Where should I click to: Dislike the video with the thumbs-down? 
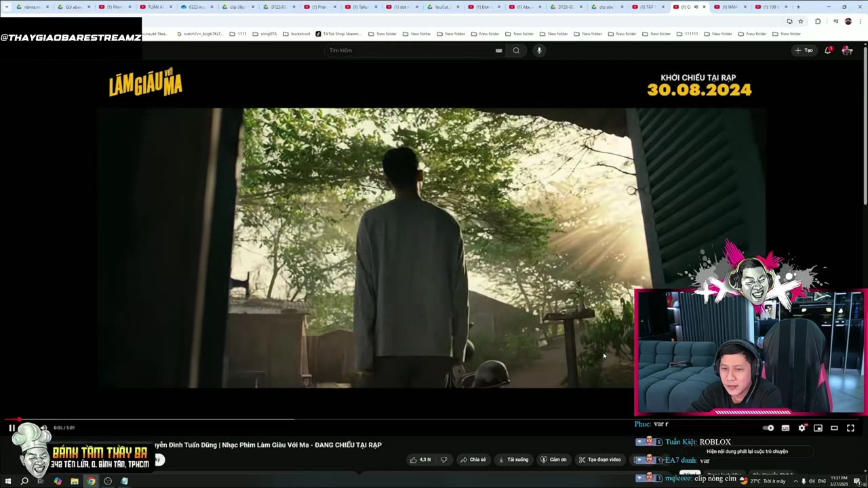pos(443,460)
